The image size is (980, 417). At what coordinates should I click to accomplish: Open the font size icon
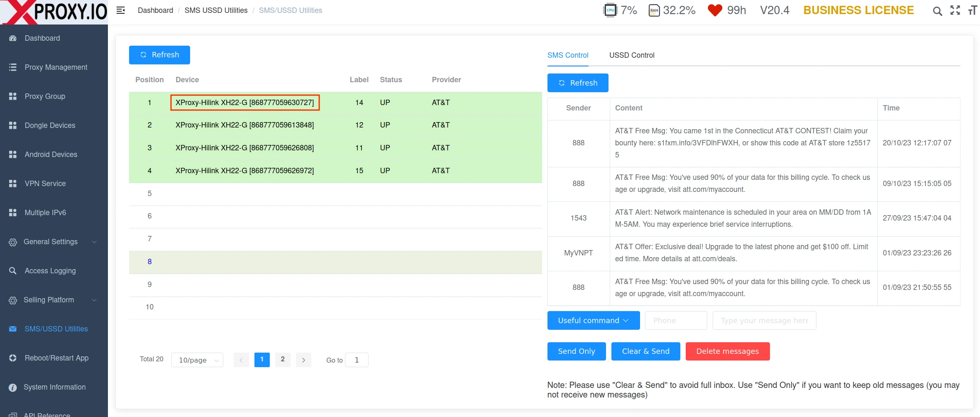973,10
